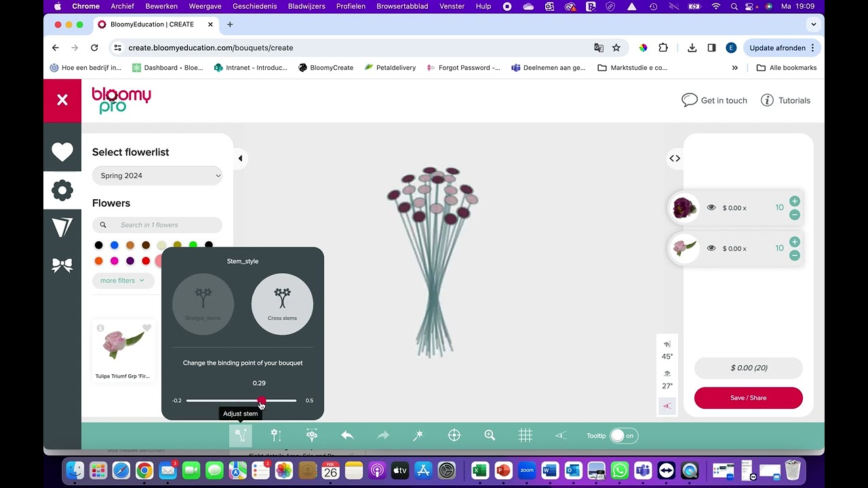Click the pink angle icon below 27°
This screenshot has height=488, width=868.
click(667, 406)
